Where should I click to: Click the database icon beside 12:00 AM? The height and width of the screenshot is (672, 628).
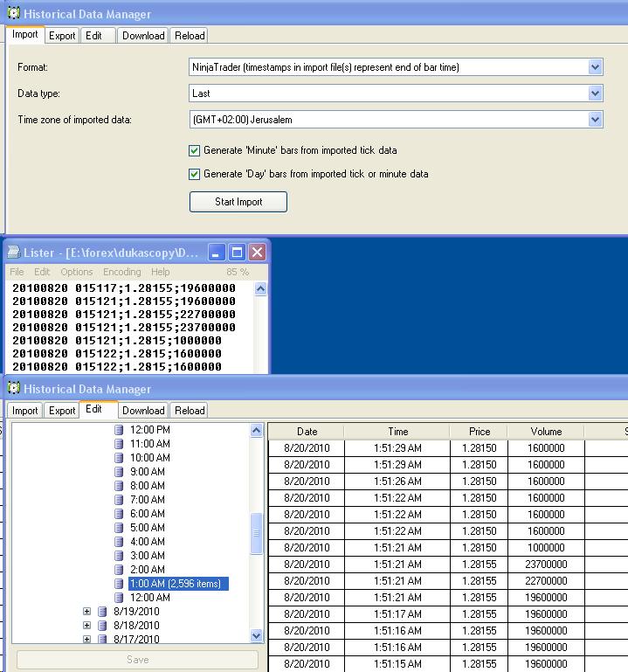click(x=119, y=598)
